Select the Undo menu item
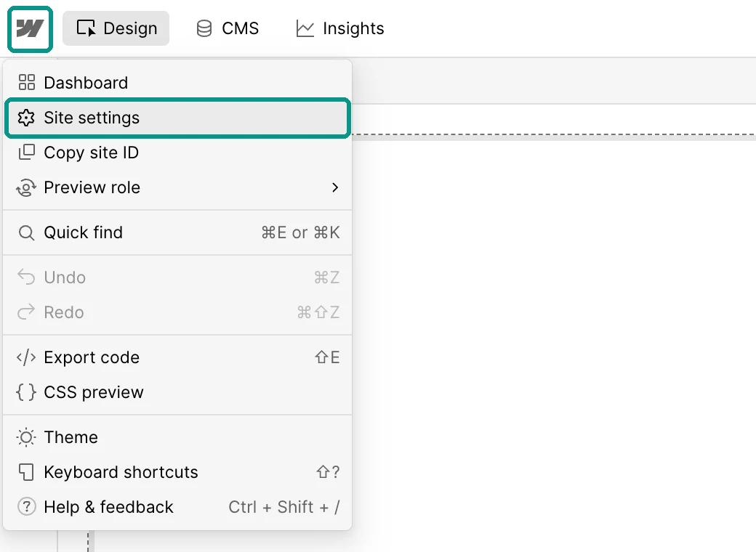This screenshot has width=756, height=552. (177, 277)
